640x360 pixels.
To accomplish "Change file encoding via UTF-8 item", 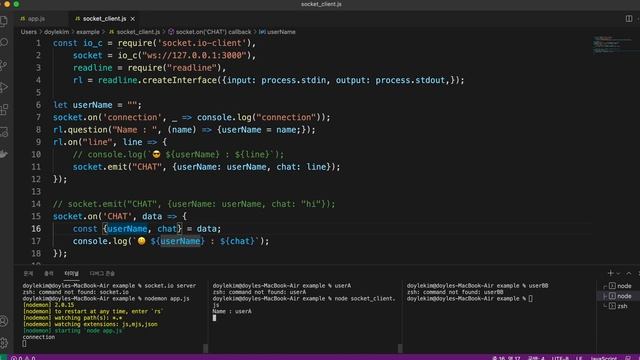I will click(x=560, y=358).
